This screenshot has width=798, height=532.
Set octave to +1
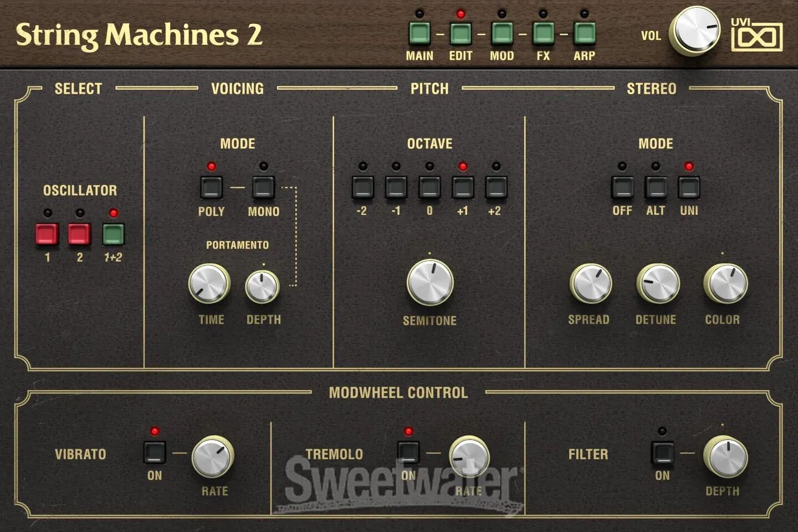[463, 187]
